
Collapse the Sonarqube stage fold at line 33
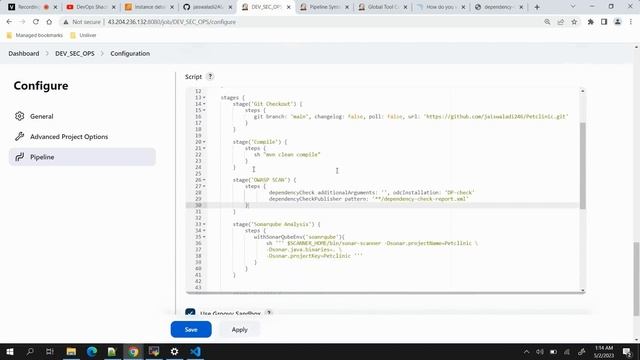pyautogui.click(x=204, y=224)
